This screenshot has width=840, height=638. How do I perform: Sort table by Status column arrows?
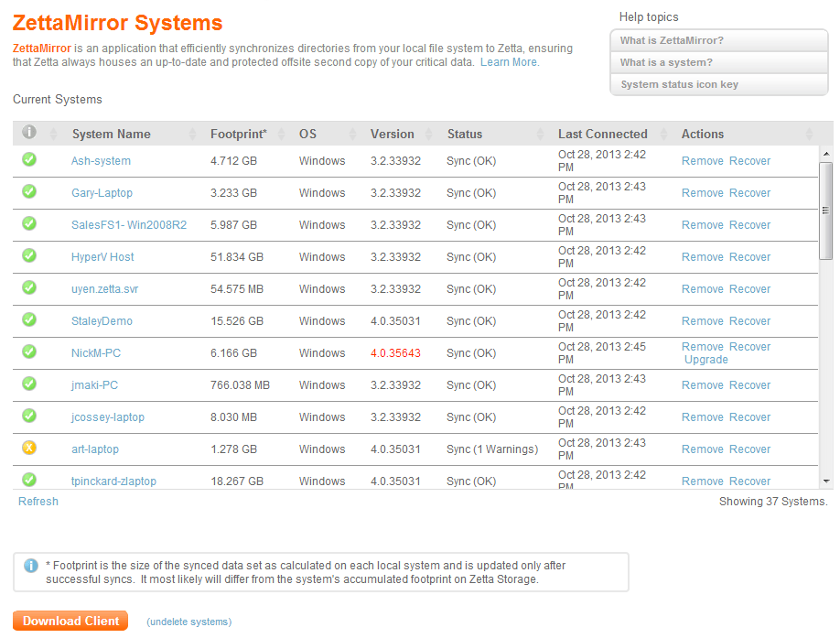540,134
